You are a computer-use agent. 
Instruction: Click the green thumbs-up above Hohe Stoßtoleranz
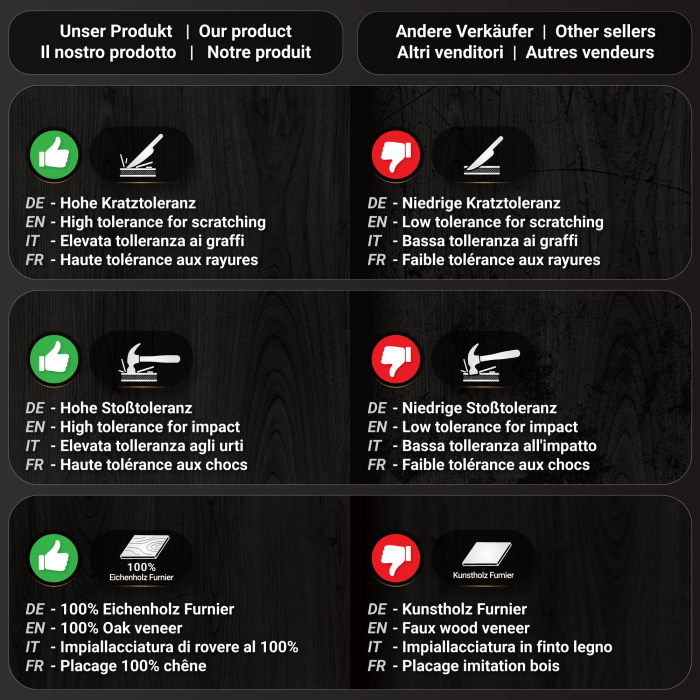pyautogui.click(x=54, y=359)
